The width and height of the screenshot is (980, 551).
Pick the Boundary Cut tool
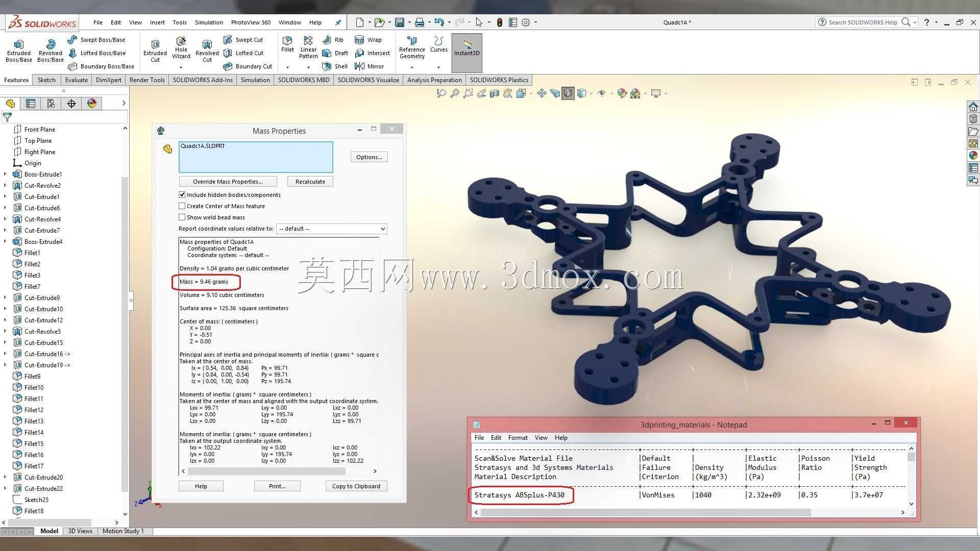click(248, 66)
